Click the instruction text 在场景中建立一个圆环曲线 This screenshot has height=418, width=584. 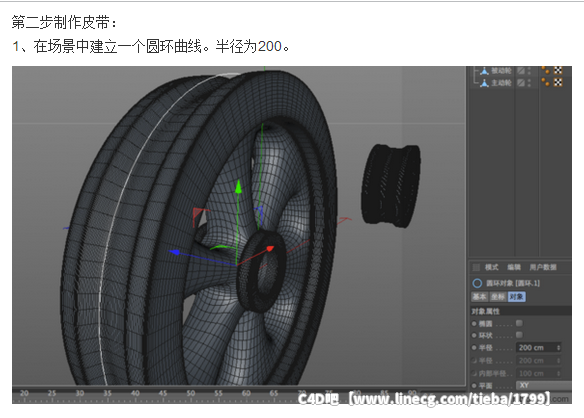(x=118, y=47)
